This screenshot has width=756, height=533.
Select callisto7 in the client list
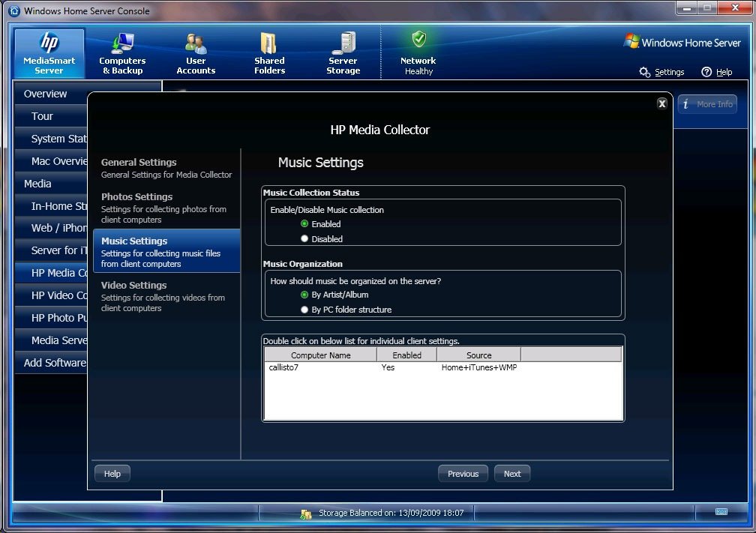pos(283,367)
